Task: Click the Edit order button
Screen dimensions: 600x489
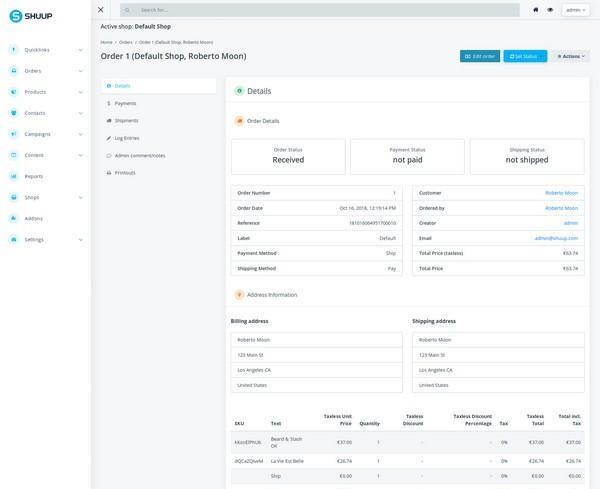Action: click(480, 56)
